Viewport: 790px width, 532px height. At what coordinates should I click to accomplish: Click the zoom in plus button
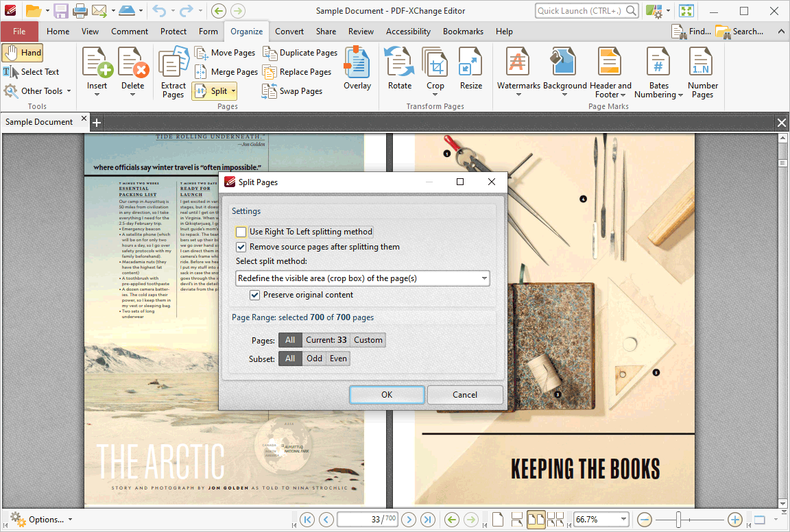tap(735, 520)
